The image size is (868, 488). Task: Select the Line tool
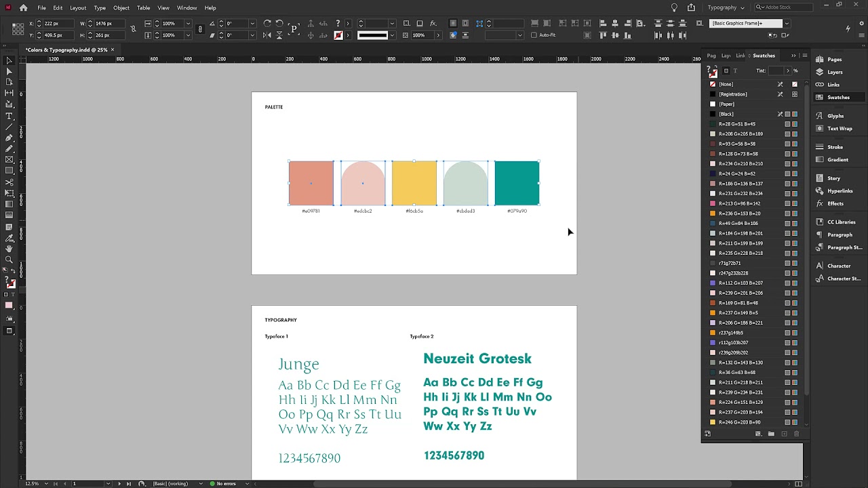[x=9, y=127]
